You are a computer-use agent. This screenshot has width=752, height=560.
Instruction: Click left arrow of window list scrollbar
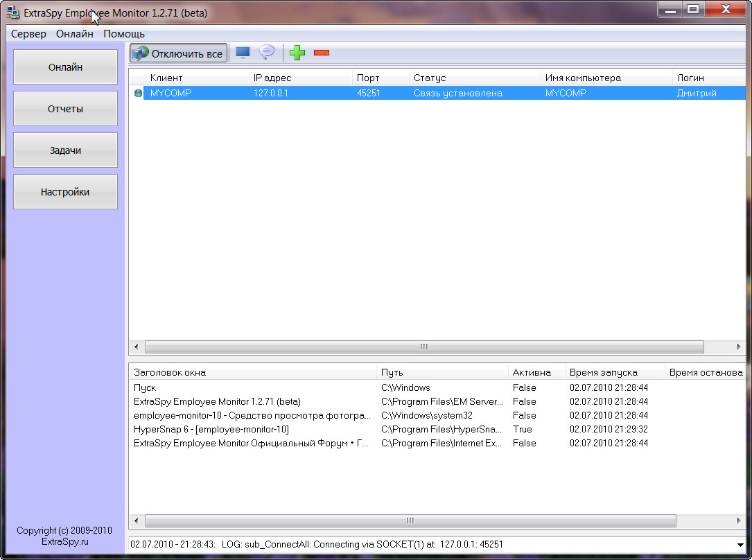pyautogui.click(x=136, y=520)
